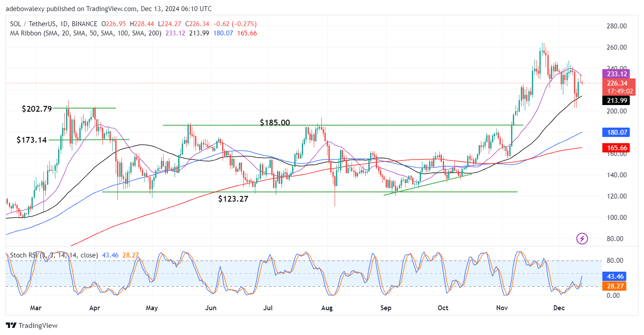
Task: Click the Jun label on time axis
Action: (x=211, y=308)
